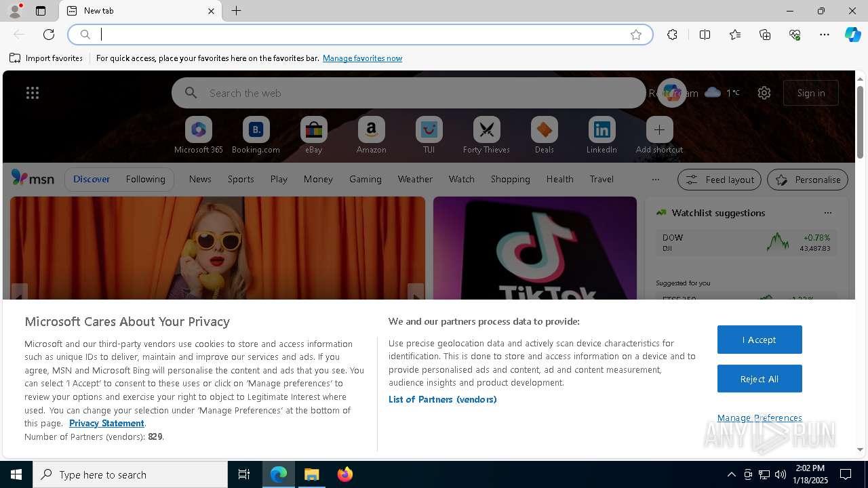Image resolution: width=868 pixels, height=488 pixels.
Task: Click Manage favorites now link
Action: [362, 58]
